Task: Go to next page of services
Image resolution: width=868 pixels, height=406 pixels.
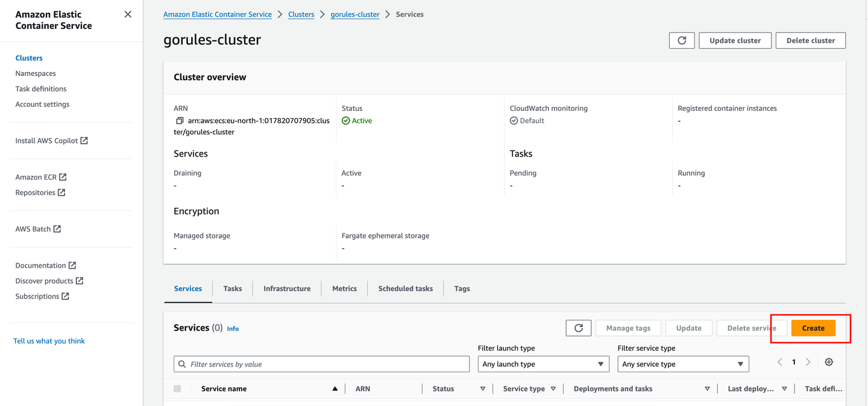Action: (x=808, y=361)
